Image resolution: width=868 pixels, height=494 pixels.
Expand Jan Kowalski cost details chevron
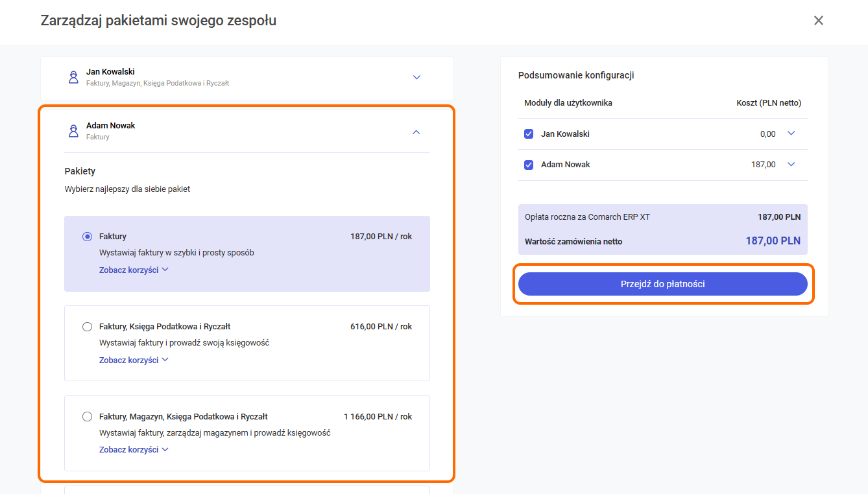[791, 134]
